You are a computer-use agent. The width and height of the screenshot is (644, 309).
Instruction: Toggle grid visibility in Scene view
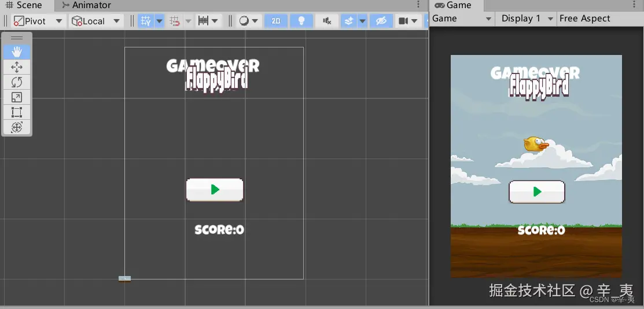145,21
